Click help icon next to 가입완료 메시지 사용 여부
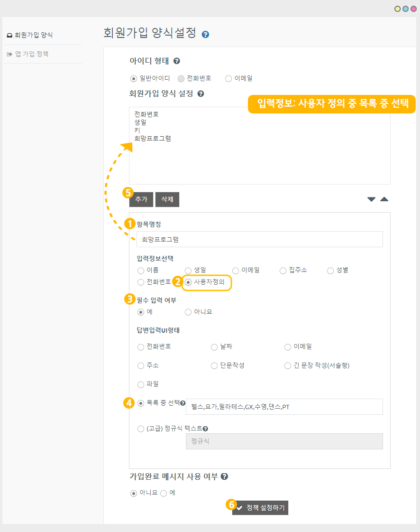This screenshot has height=532, width=420. [224, 476]
